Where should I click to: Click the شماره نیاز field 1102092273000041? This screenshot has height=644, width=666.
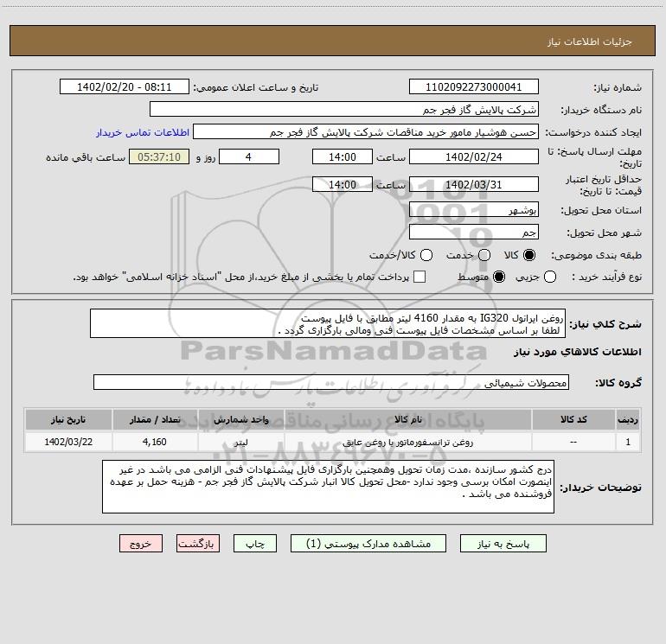tap(474, 87)
